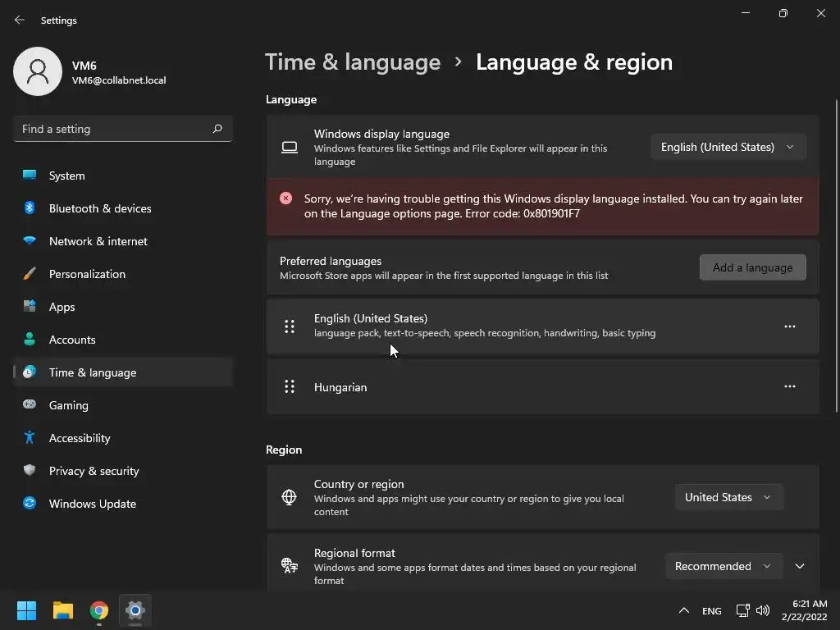Viewport: 840px width, 630px height.
Task: Open Windows Update settings
Action: 123,503
